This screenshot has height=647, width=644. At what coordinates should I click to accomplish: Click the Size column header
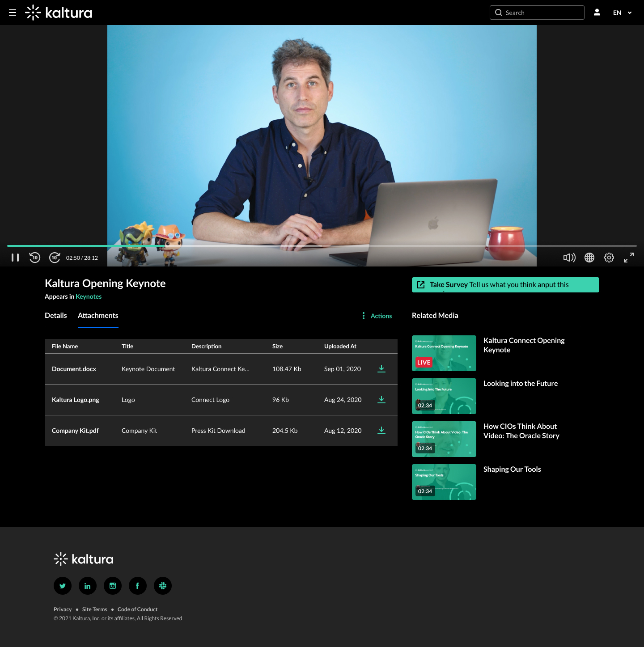277,346
